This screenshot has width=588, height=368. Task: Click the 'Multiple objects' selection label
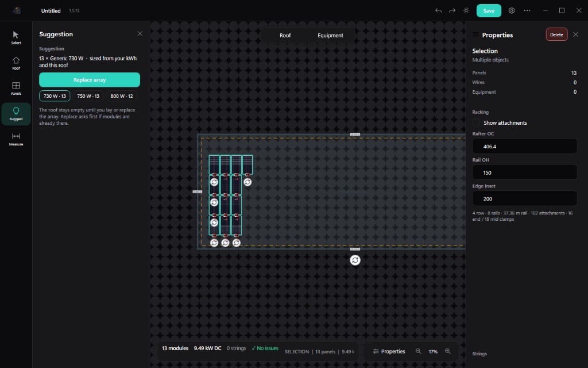click(x=490, y=60)
